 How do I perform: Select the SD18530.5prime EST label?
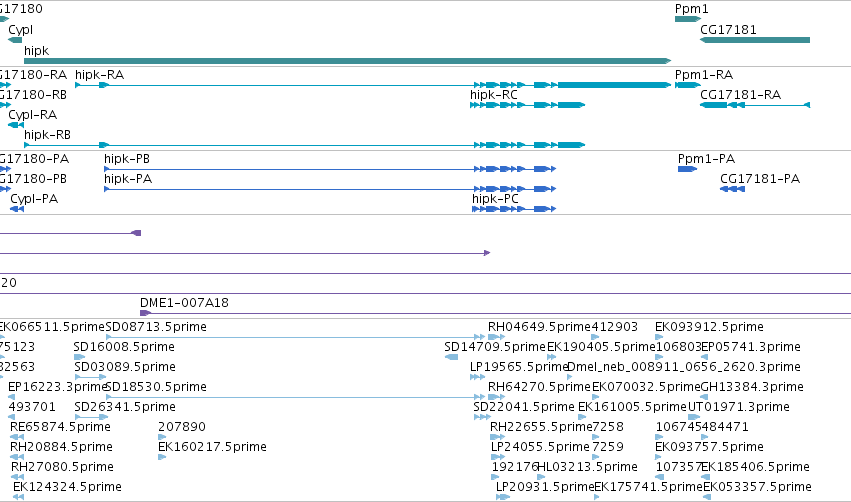[156, 387]
